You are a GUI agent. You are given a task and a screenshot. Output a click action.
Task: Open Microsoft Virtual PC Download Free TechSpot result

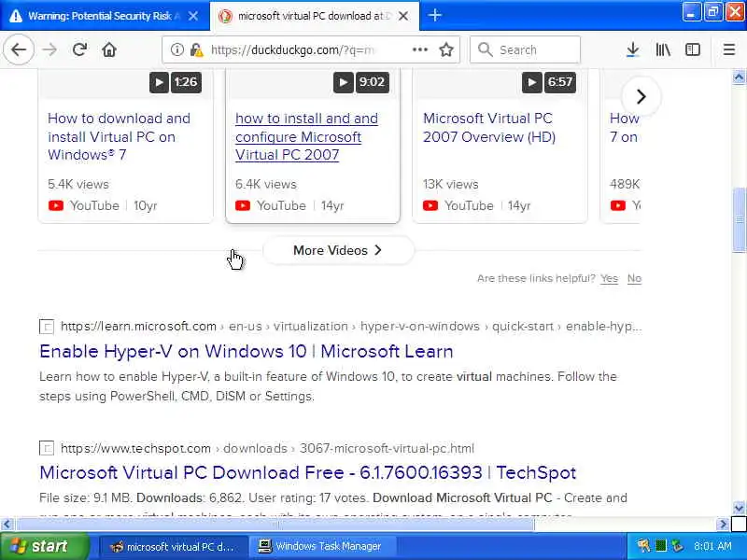(308, 473)
